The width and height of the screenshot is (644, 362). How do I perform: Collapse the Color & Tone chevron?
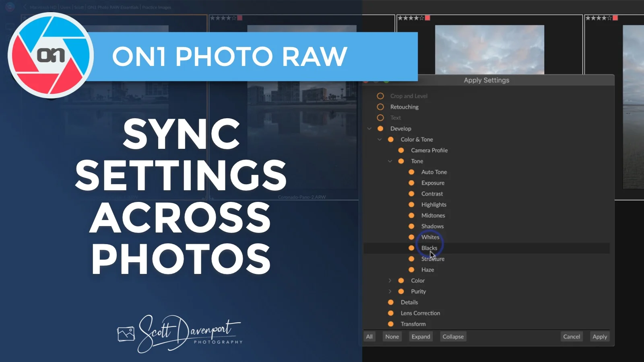[380, 140]
